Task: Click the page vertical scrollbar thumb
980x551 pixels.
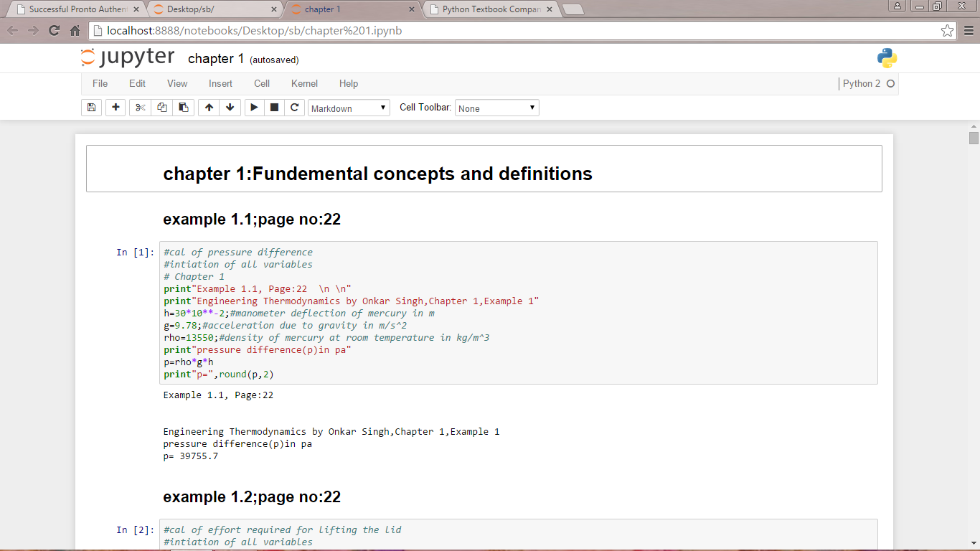Action: tap(974, 138)
